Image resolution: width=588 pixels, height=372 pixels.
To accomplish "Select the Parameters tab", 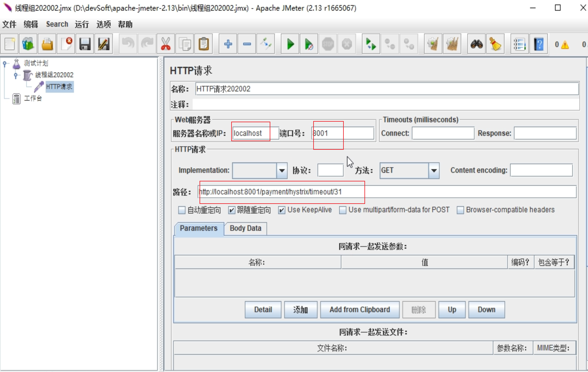I will tap(199, 228).
